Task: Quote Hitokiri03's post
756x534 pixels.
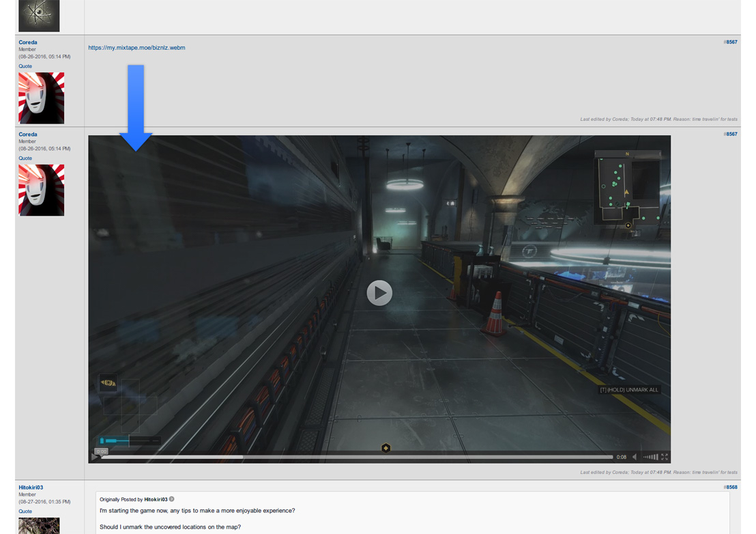Action: tap(25, 511)
